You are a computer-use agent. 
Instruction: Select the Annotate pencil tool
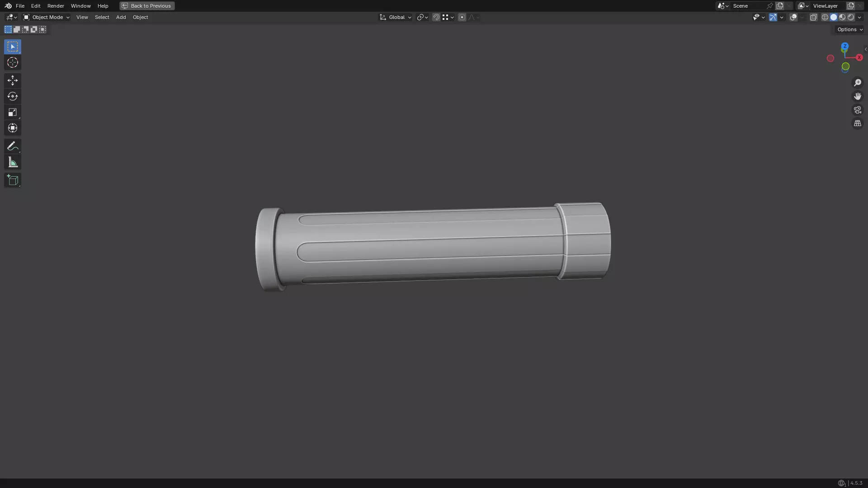pyautogui.click(x=13, y=146)
